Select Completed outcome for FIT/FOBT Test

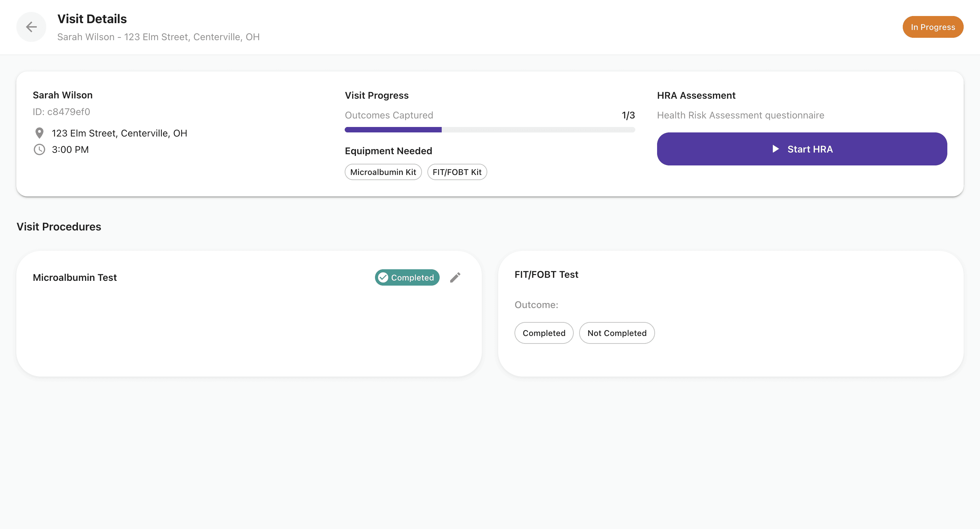[x=544, y=333]
